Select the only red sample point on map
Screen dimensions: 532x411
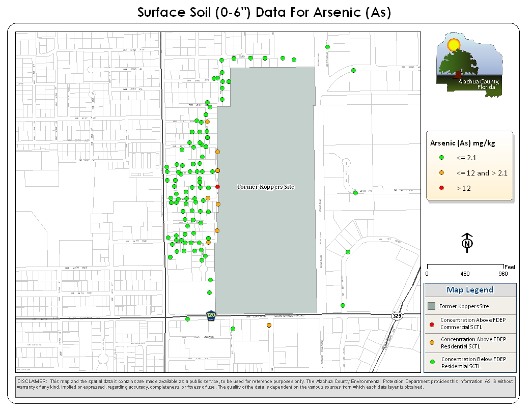coord(217,187)
